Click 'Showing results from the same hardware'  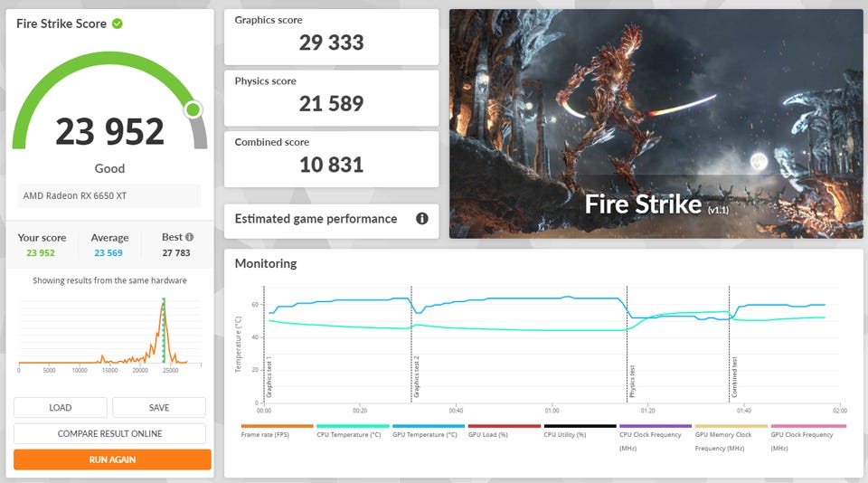tap(109, 280)
